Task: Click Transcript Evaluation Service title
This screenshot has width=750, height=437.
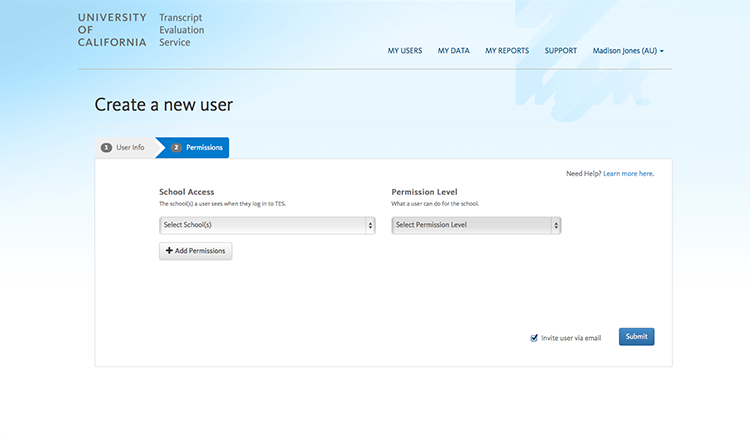Action: (x=182, y=30)
